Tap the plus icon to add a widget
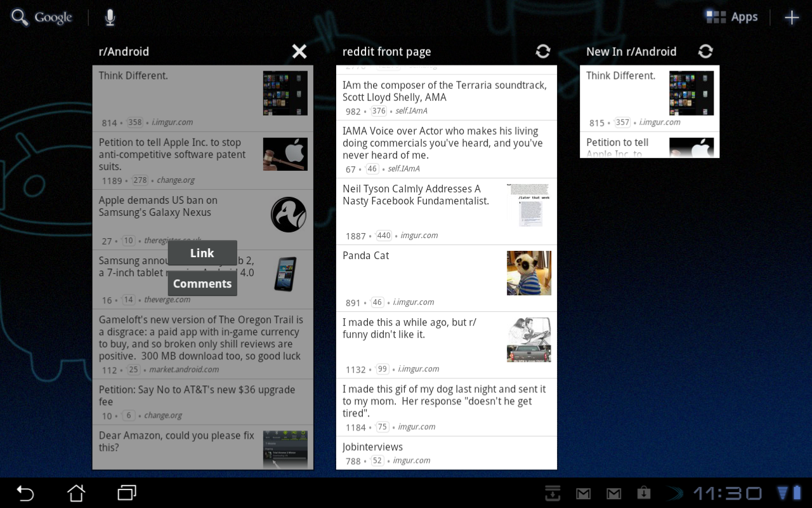 click(x=792, y=17)
